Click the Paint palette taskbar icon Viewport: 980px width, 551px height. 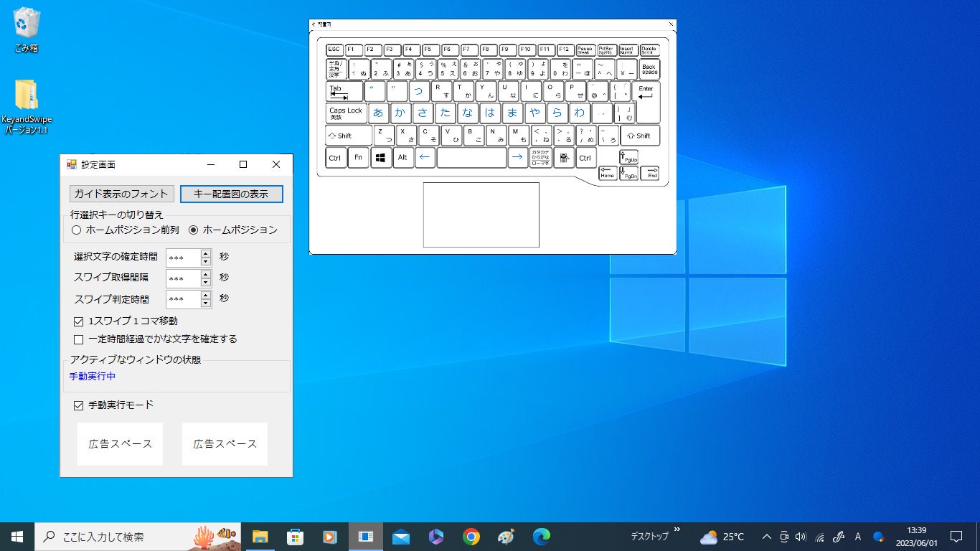coord(506,537)
